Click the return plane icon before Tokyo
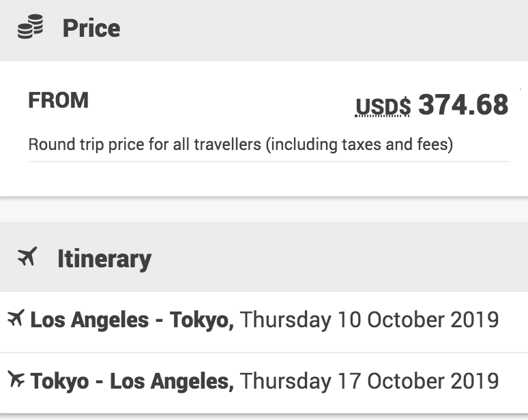This screenshot has width=528, height=420. click(x=15, y=379)
